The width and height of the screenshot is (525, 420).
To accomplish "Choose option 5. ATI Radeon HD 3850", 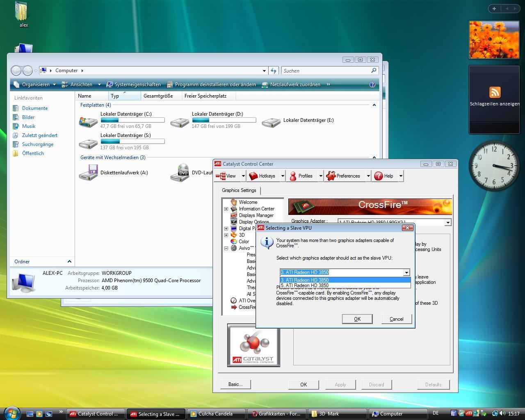I will 345,285.
